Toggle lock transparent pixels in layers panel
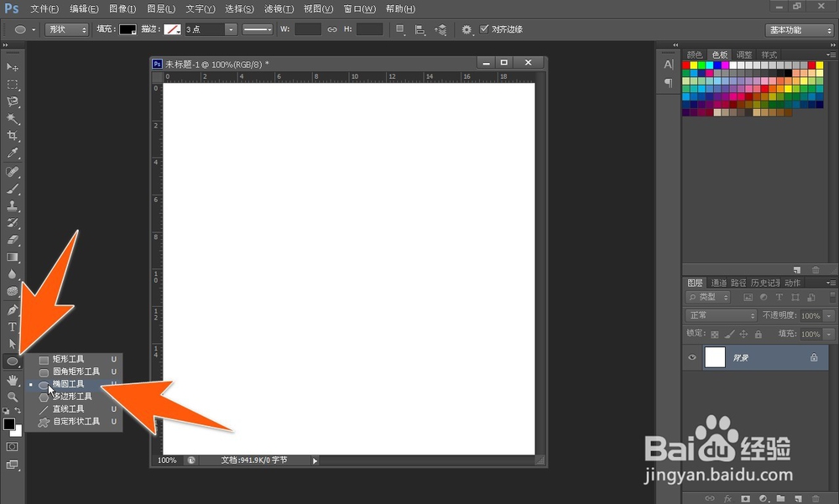The image size is (839, 504). (714, 335)
